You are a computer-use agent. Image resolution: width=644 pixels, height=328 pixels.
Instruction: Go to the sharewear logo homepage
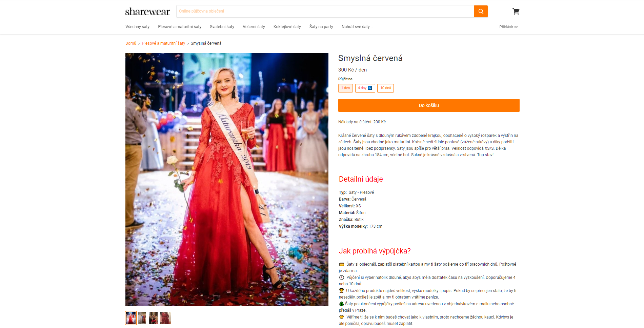(x=148, y=12)
